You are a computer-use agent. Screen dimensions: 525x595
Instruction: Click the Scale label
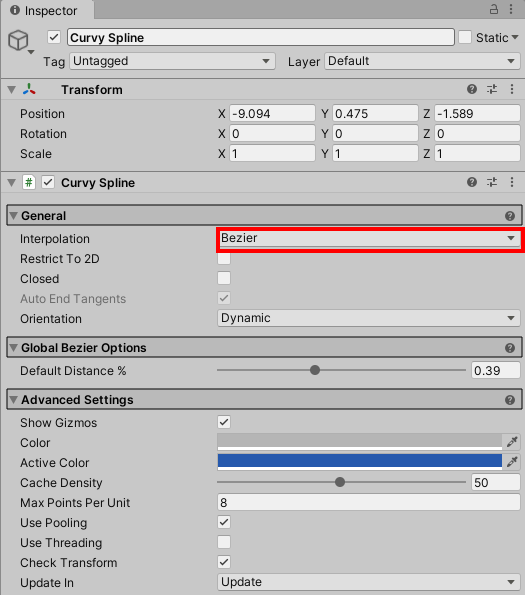pyautogui.click(x=36, y=154)
